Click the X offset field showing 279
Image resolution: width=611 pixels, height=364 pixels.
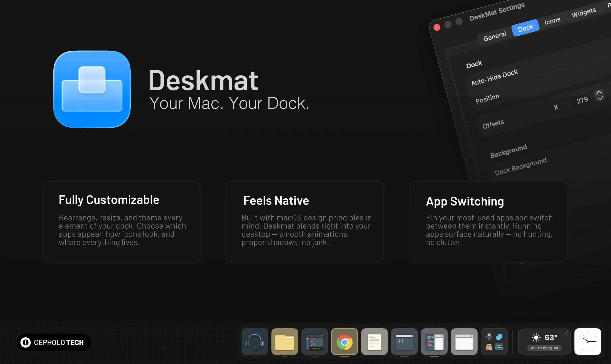tap(582, 100)
